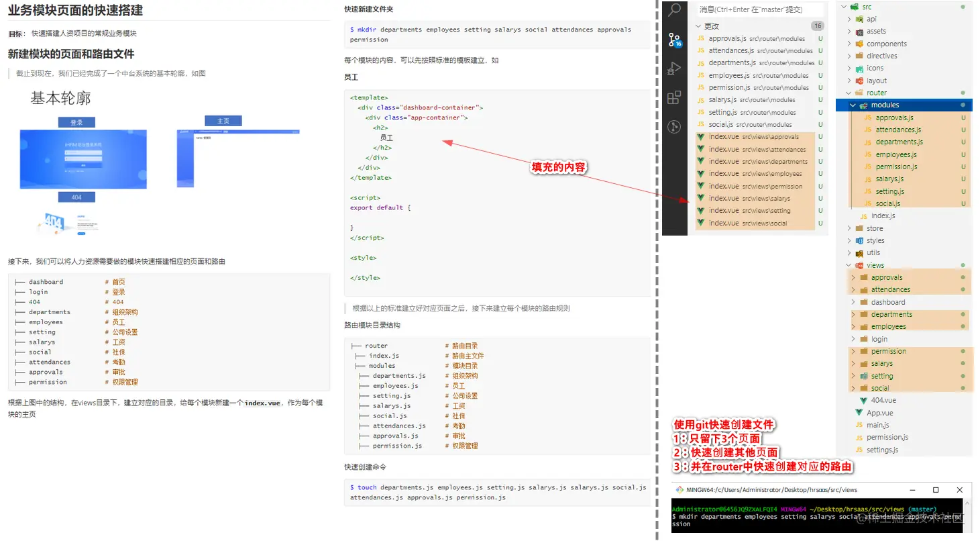980x541 pixels.
Task: Click the 业务模块页面的快速搭建 heading
Action: coord(75,11)
